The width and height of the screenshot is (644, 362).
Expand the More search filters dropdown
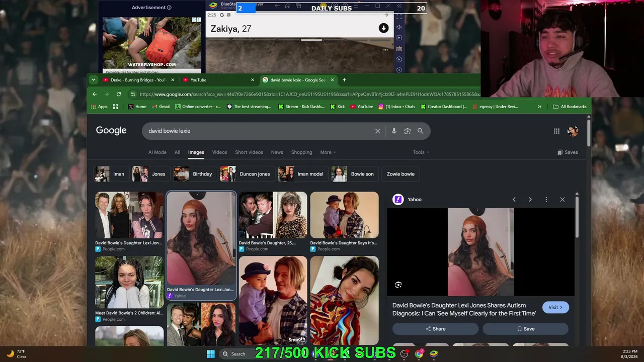click(x=328, y=152)
